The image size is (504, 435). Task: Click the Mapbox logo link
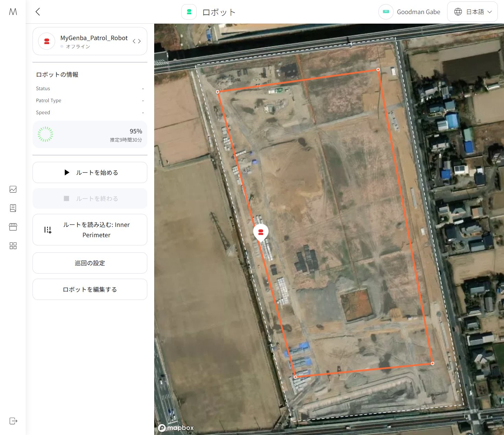(x=176, y=428)
